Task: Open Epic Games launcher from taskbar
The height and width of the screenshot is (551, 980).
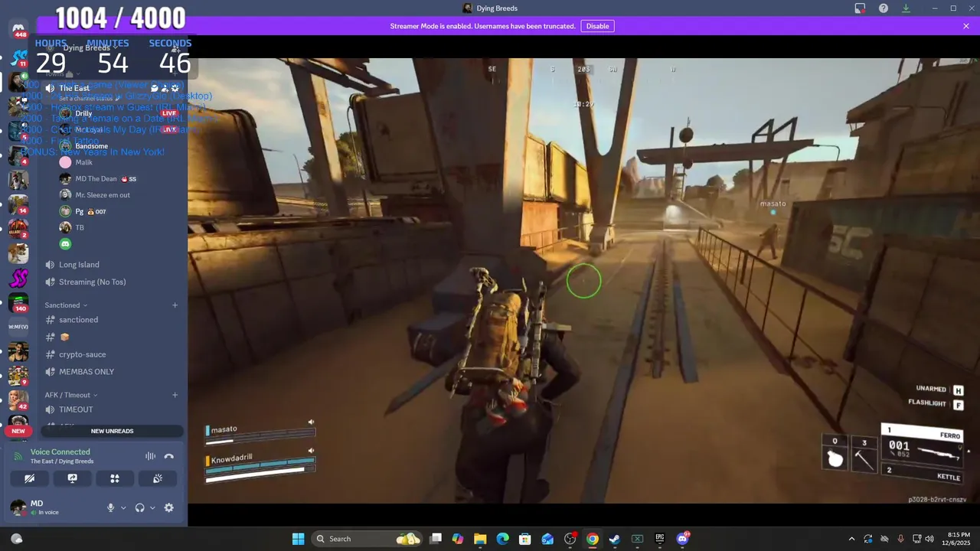Action: click(x=660, y=539)
